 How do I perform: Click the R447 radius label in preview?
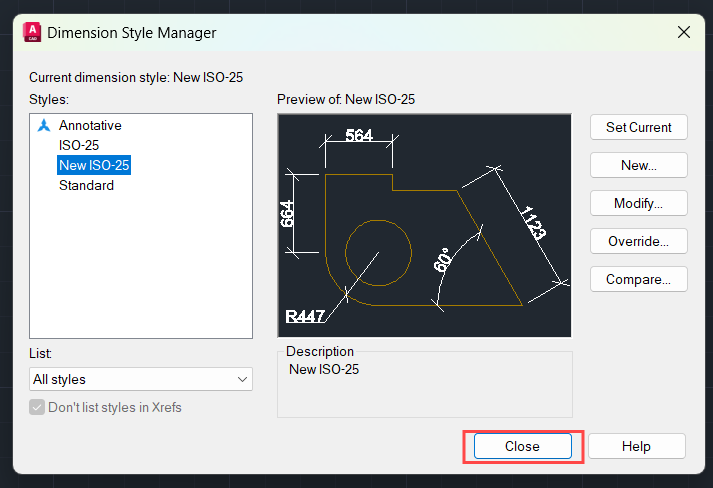coord(305,317)
